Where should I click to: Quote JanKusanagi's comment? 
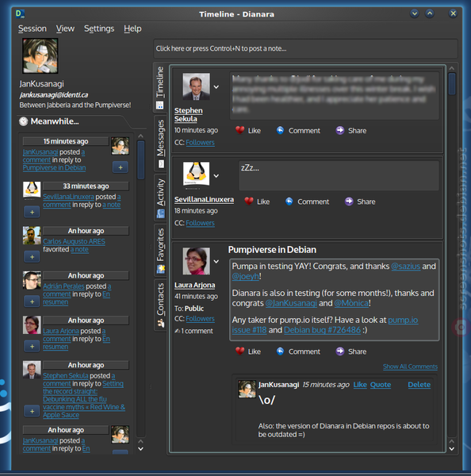pos(381,385)
